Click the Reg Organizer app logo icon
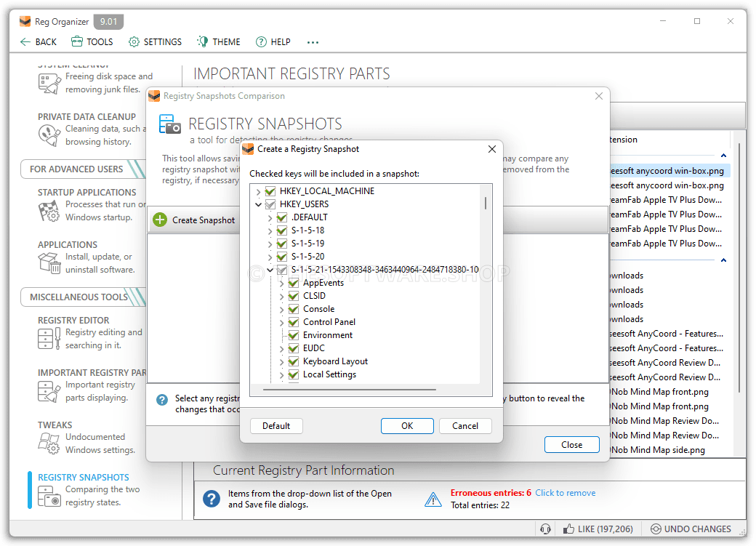756x546 pixels. coord(25,22)
